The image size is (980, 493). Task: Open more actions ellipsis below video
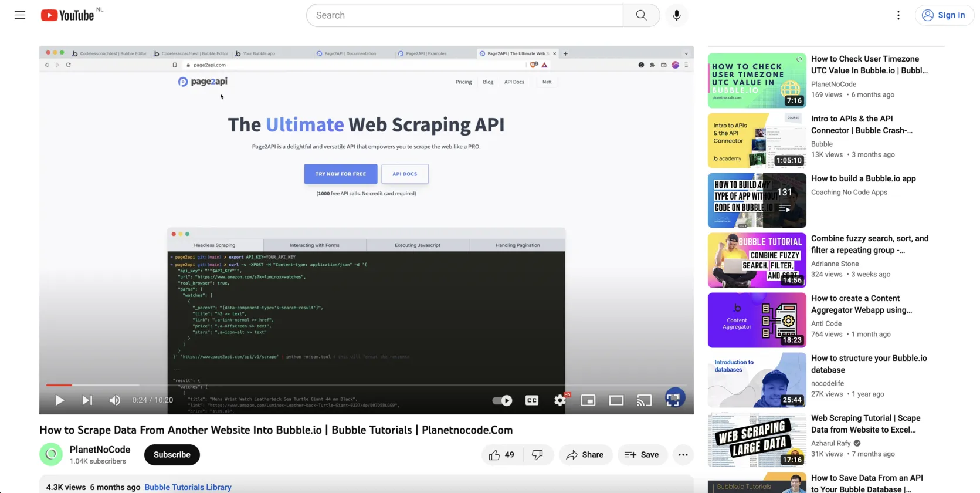coord(683,455)
